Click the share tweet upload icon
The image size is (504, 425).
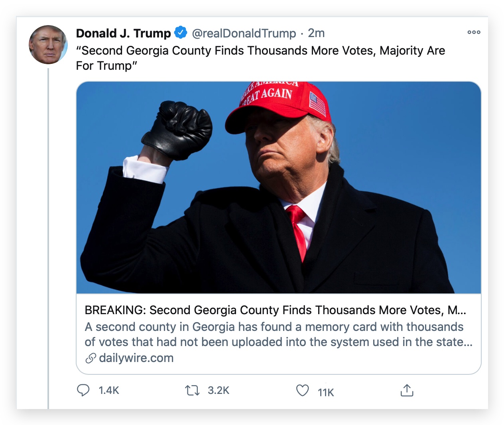(x=407, y=390)
